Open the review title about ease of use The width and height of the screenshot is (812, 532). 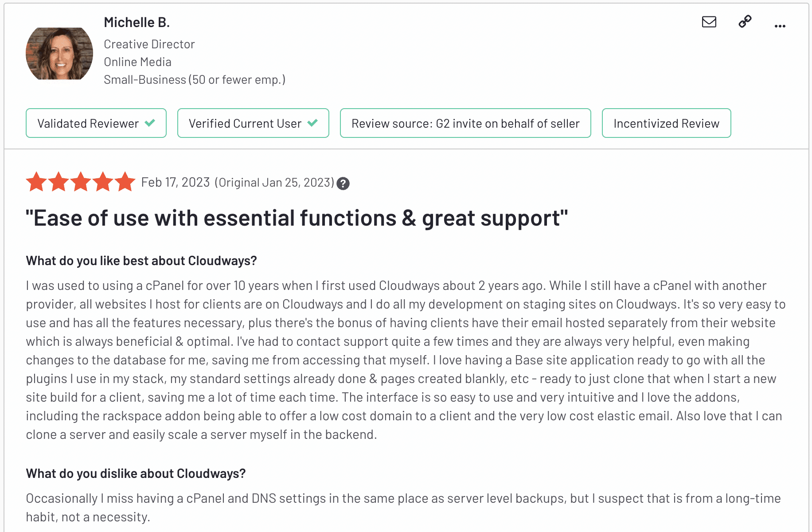pyautogui.click(x=297, y=218)
